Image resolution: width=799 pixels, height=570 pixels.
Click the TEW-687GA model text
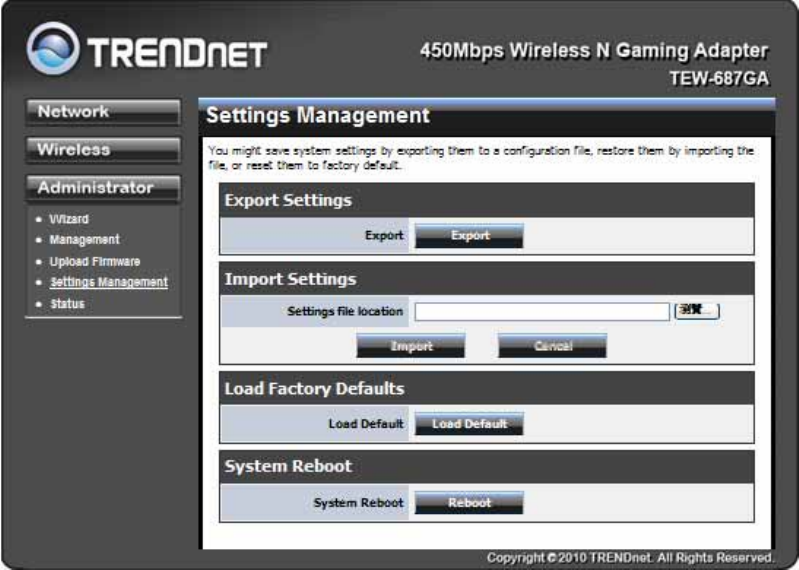tap(719, 78)
